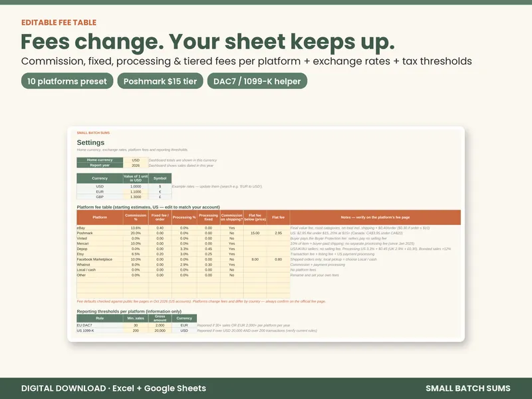The image size is (532, 399).
Task: Select the USD exchange rate "1.0000"
Action: pyautogui.click(x=136, y=186)
